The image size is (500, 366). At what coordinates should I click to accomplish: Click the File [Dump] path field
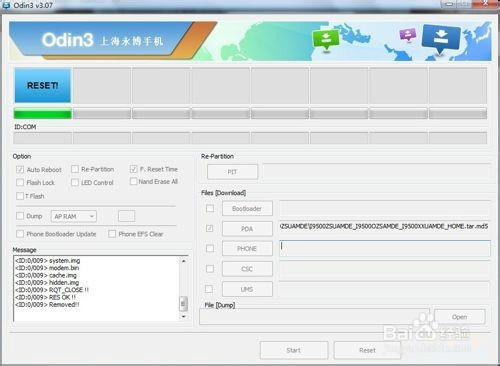click(x=315, y=317)
